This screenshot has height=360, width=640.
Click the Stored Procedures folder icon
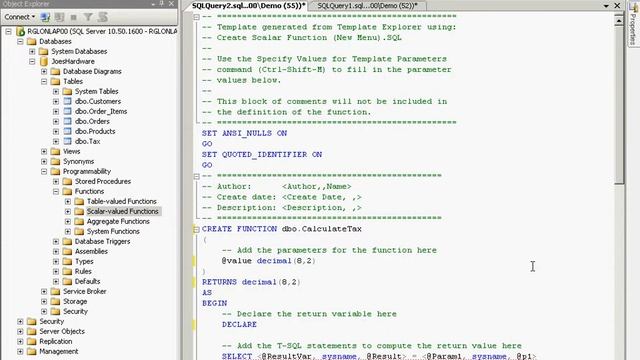pos(67,181)
